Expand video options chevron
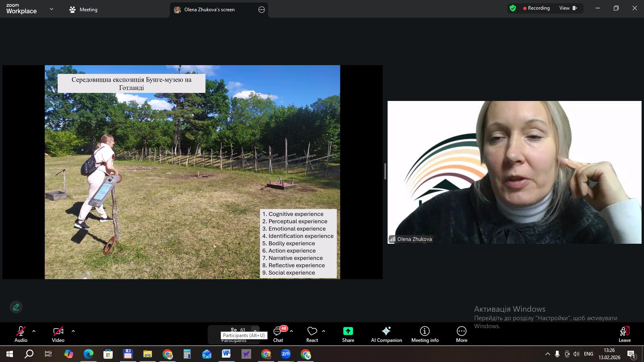Image resolution: width=644 pixels, height=362 pixels. [73, 331]
